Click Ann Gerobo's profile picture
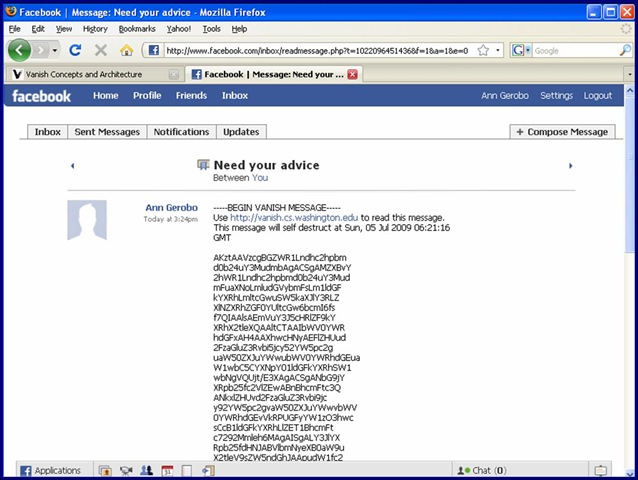The height and width of the screenshot is (480, 638). click(87, 220)
